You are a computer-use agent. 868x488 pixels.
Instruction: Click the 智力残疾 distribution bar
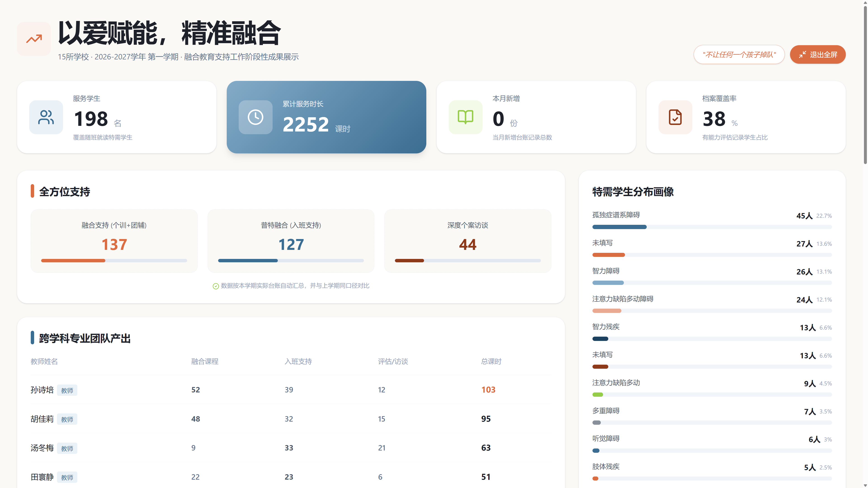pos(712,339)
